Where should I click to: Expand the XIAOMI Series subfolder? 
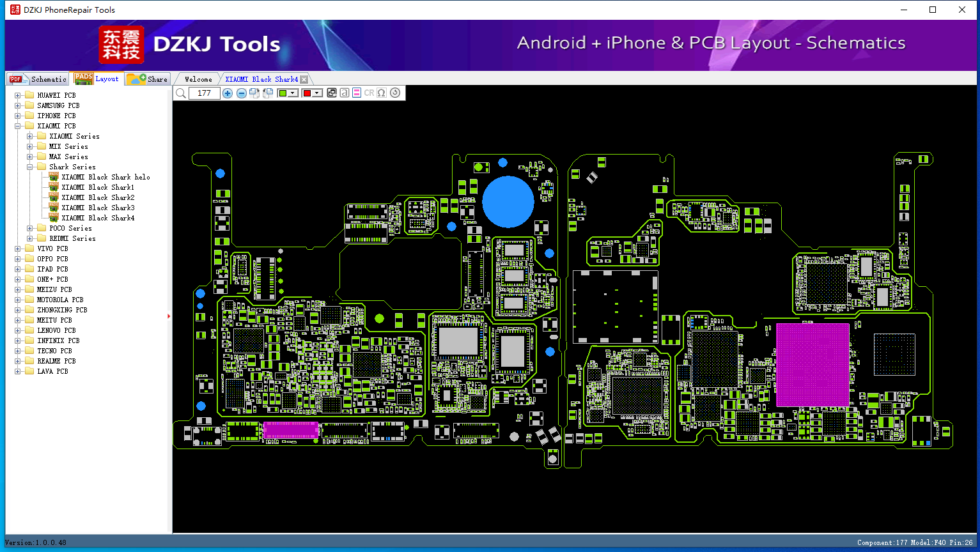(30, 136)
